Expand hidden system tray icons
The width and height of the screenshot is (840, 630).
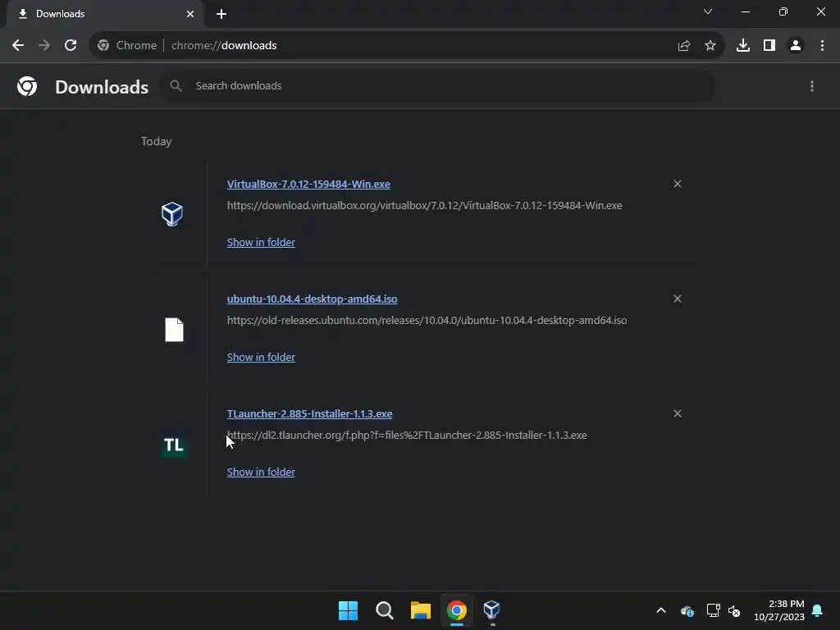coord(661,610)
